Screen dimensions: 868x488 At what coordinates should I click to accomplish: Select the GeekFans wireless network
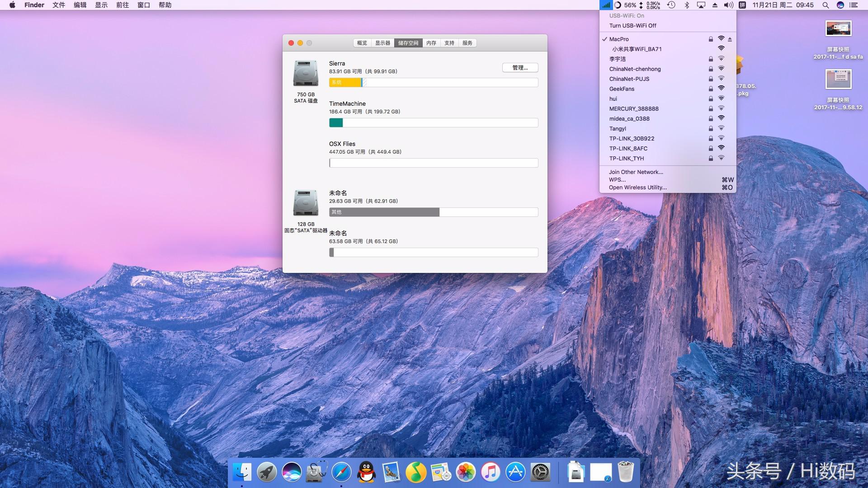[x=622, y=89]
